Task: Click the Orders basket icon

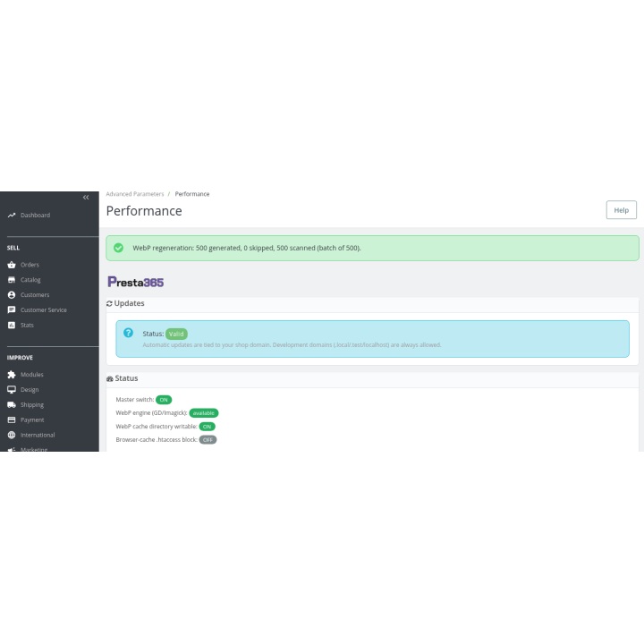Action: point(12,265)
